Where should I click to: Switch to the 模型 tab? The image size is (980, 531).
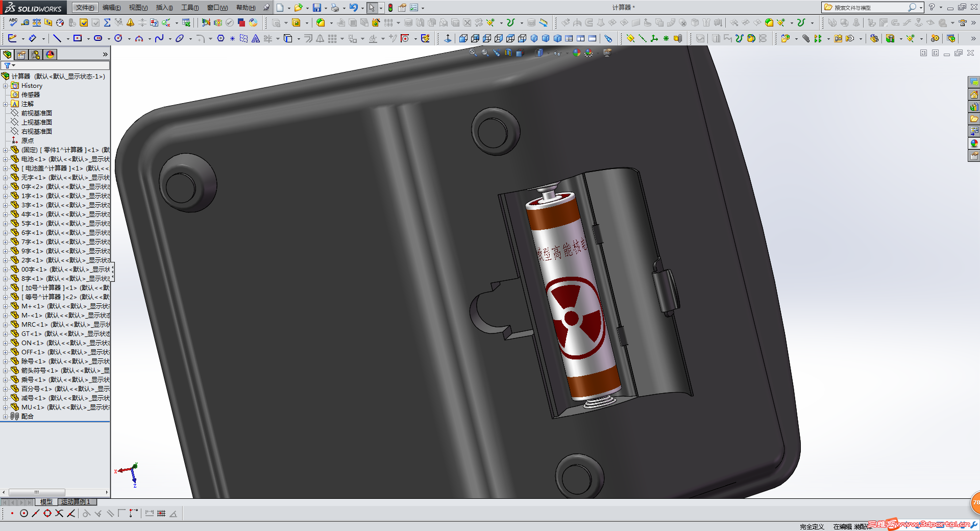pos(46,502)
